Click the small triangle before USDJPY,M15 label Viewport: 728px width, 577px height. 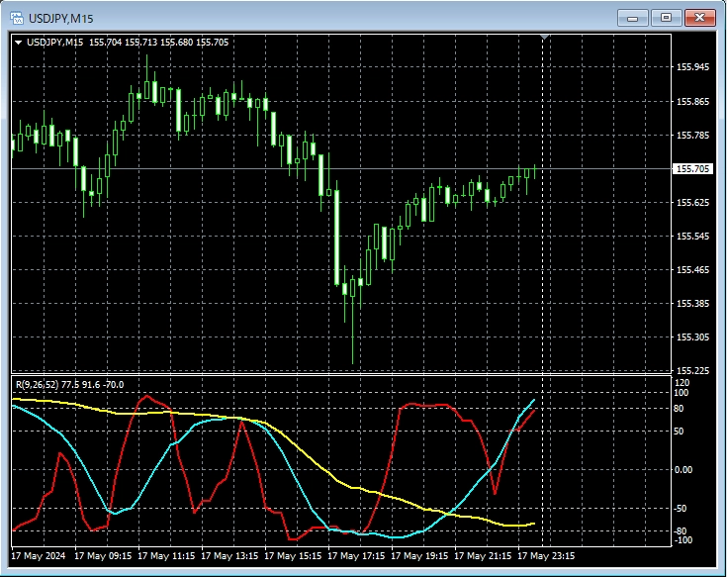18,42
